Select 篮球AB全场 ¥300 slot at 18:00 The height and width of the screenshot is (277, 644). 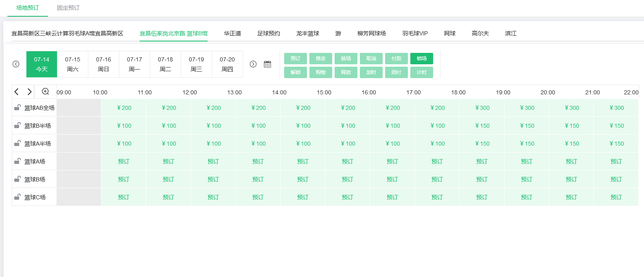tap(482, 108)
